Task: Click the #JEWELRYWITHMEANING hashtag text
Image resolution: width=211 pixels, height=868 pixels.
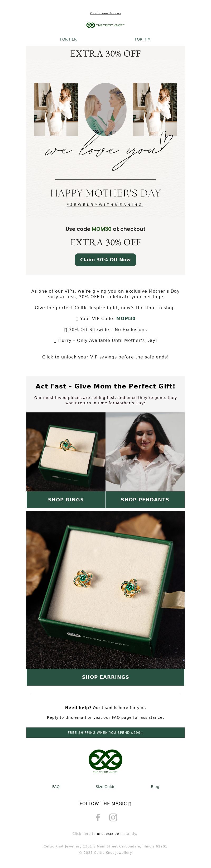Action: point(105,204)
